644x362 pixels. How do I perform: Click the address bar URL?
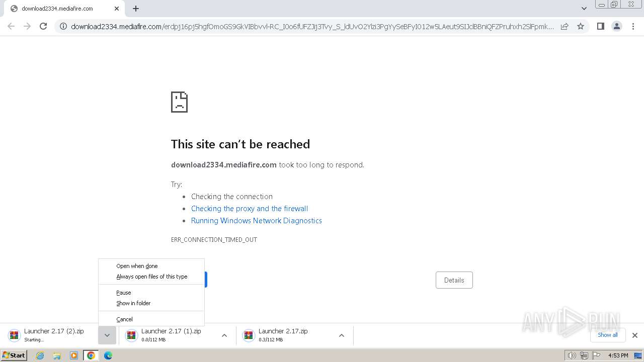click(312, 27)
